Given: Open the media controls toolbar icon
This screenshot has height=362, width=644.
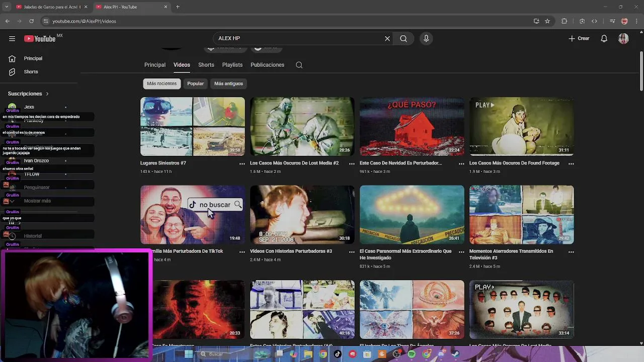Looking at the screenshot, I should coord(612,21).
